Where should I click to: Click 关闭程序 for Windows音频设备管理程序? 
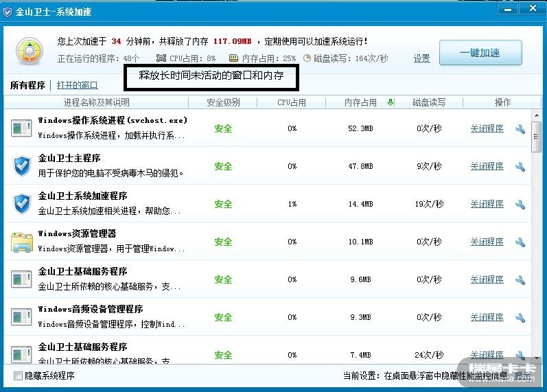coord(487,317)
